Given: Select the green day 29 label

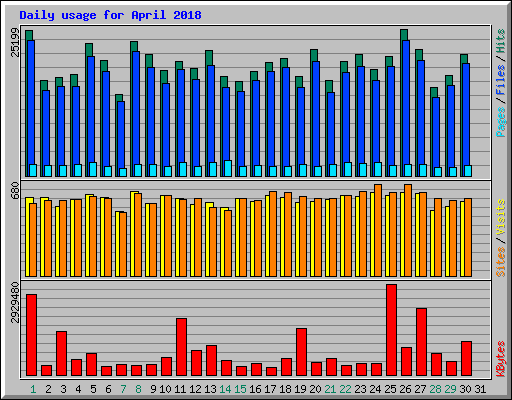Looking at the screenshot, I should click(x=450, y=389).
